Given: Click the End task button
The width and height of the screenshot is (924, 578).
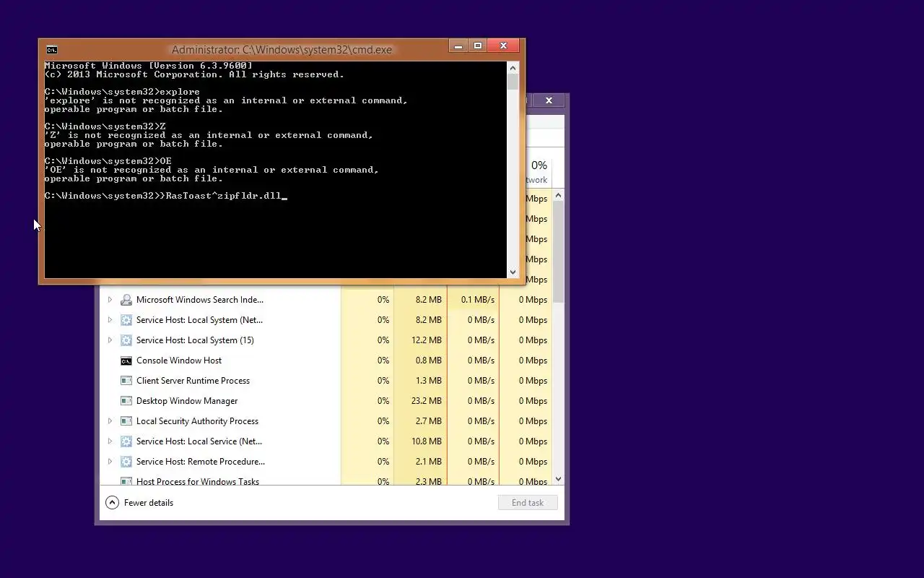Looking at the screenshot, I should [x=528, y=503].
